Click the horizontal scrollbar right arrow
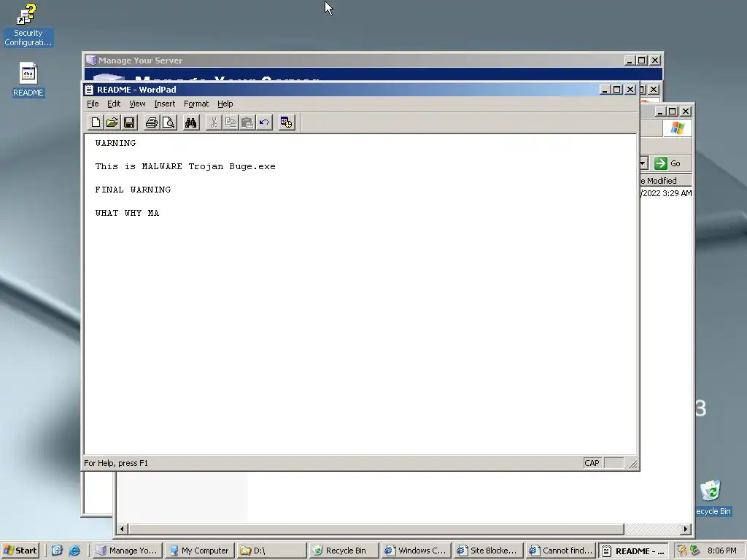 coord(686,529)
